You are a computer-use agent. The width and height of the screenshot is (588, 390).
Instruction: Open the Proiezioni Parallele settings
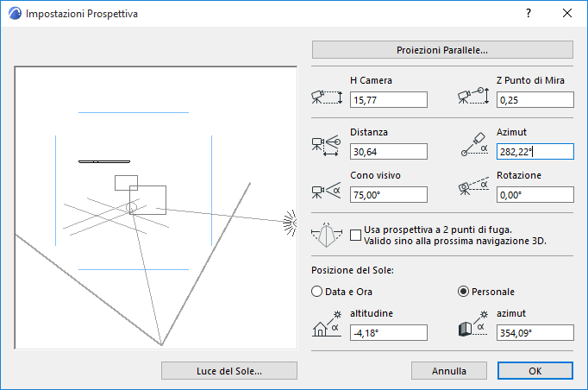(x=442, y=49)
